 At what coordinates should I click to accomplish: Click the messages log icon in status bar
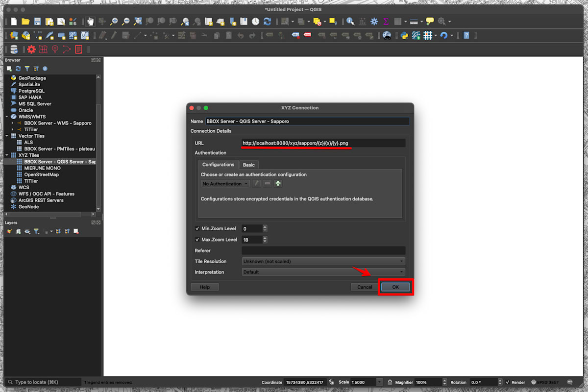[x=570, y=382]
